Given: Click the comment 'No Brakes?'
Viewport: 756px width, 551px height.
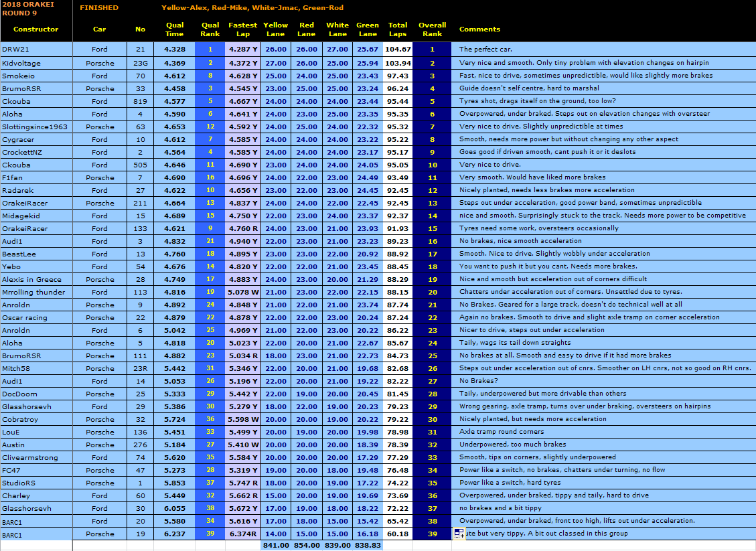Looking at the screenshot, I should tap(478, 381).
